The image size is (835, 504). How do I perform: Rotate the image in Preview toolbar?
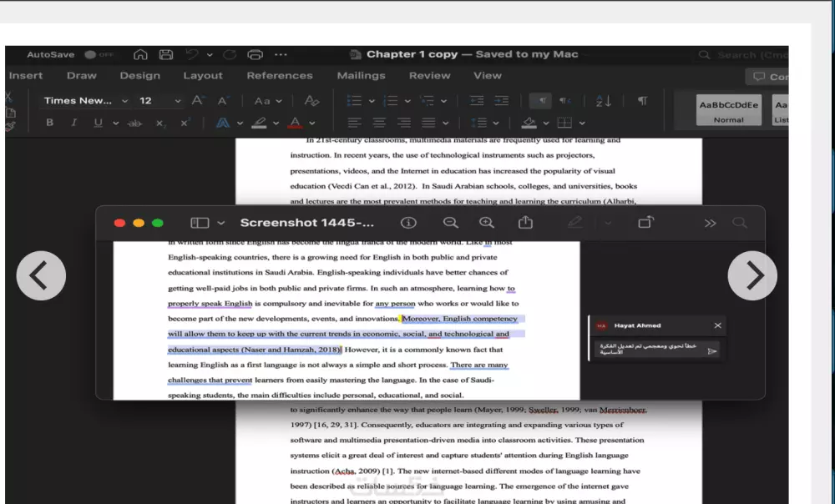coord(646,223)
